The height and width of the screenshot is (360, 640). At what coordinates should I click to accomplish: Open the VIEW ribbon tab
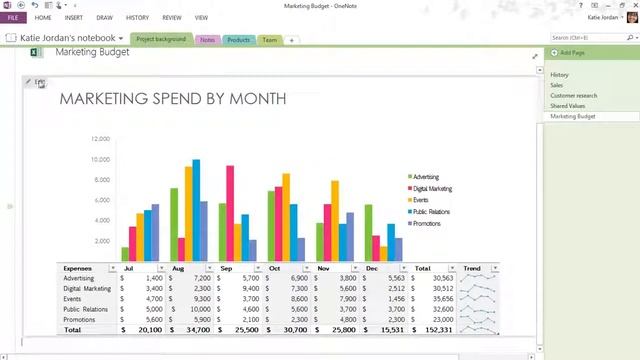click(x=201, y=18)
